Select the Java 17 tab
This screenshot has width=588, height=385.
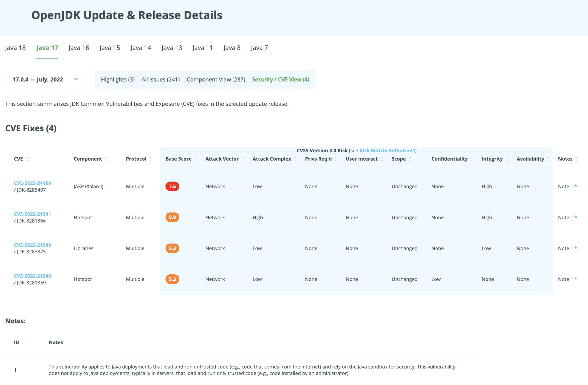(x=47, y=48)
